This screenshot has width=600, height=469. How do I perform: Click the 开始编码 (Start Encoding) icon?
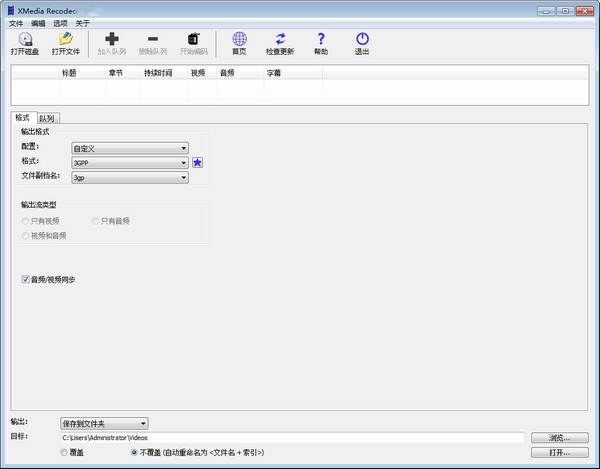click(194, 39)
